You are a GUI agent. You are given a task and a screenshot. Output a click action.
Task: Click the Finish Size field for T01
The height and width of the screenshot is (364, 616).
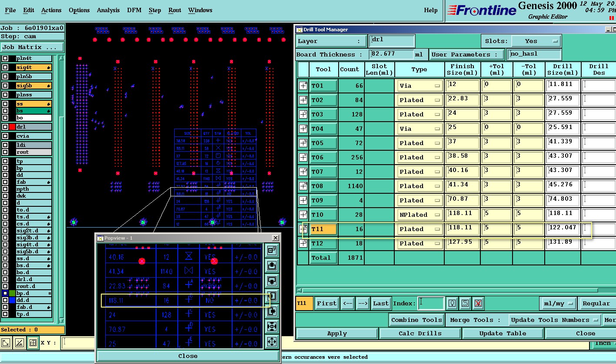click(463, 86)
